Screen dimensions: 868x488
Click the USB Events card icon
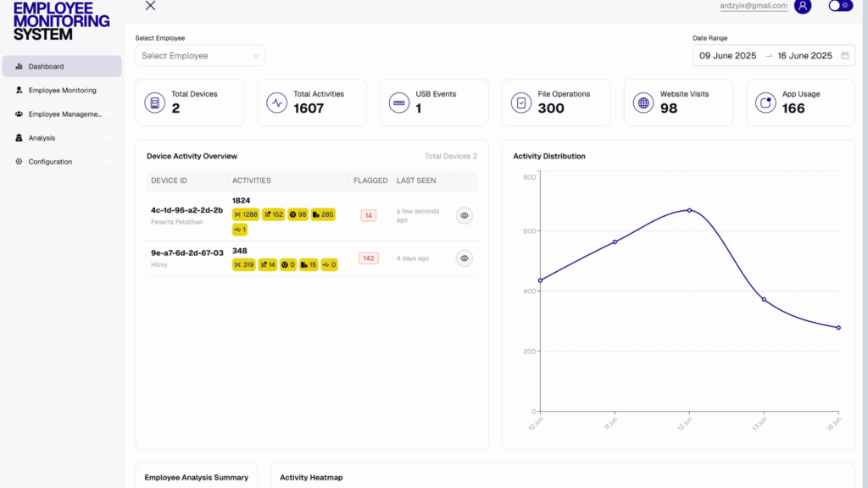(398, 103)
